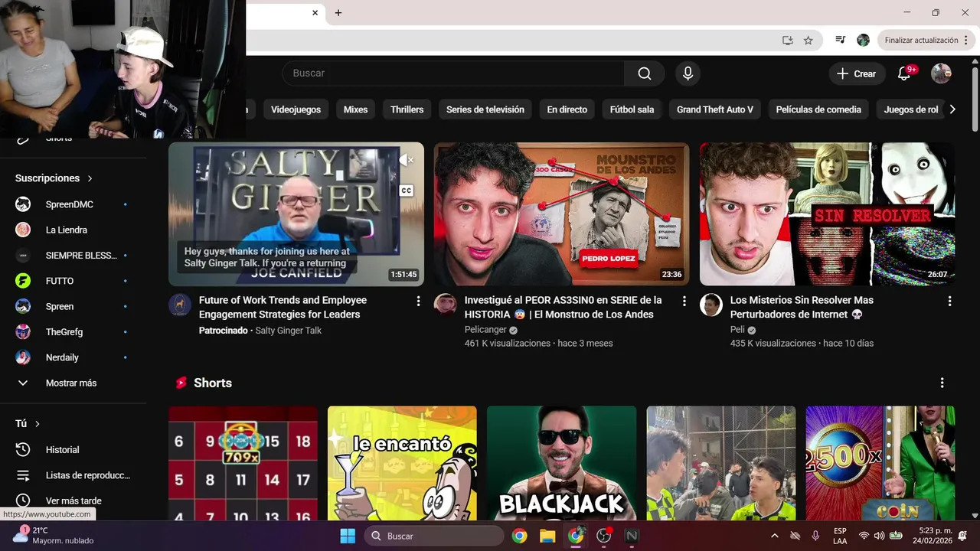980x551 pixels.
Task: Expand Mostrar más in subscriptions list
Action: 73,383
